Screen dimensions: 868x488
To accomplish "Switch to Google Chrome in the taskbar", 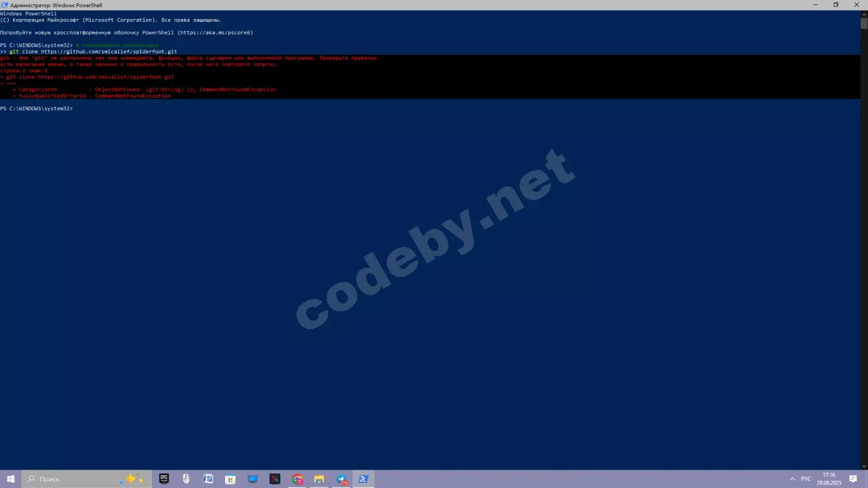I will pyautogui.click(x=297, y=479).
